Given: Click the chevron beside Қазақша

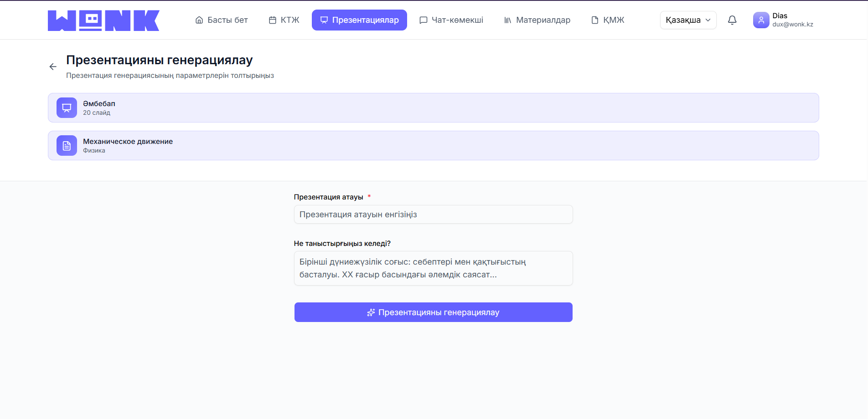Looking at the screenshot, I should (x=708, y=20).
